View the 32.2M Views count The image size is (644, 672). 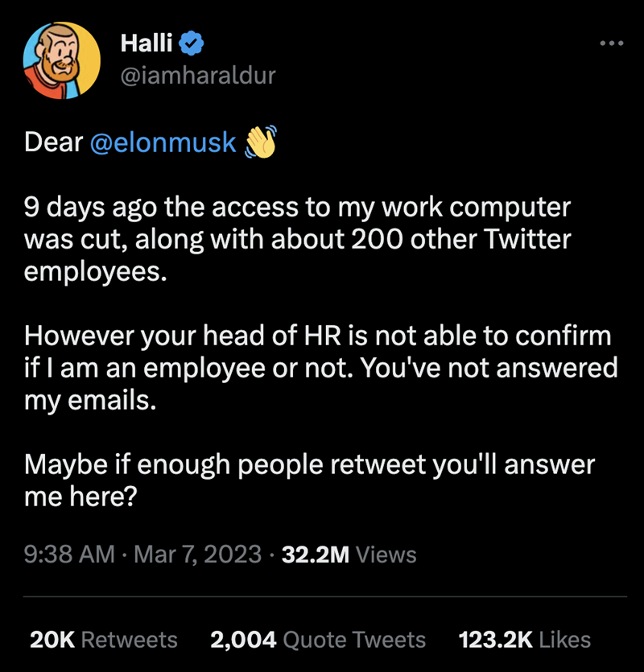pyautogui.click(x=350, y=555)
